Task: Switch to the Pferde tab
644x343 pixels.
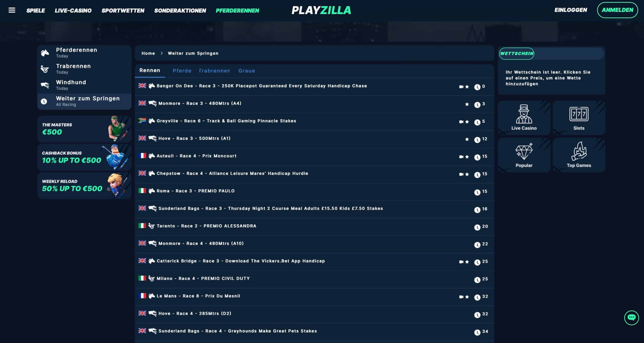Action: (182, 71)
